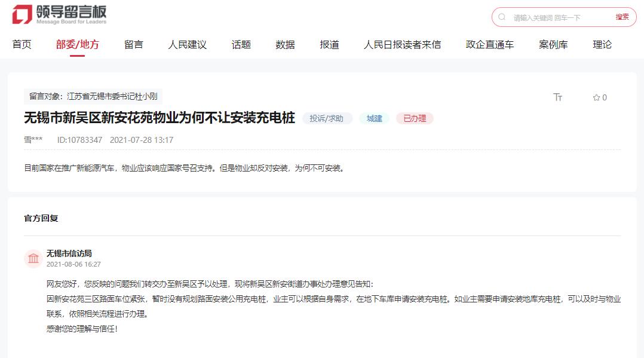Click the 留言对象 无锡市委书记 label

click(93, 96)
